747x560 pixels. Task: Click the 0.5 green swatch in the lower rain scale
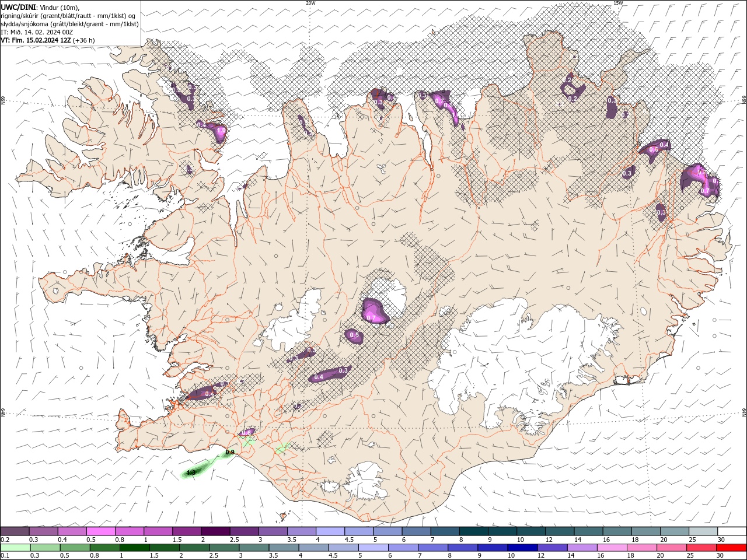click(75, 548)
